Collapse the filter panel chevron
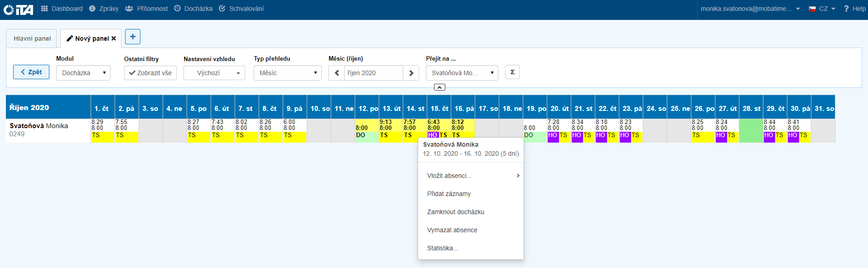The width and height of the screenshot is (868, 268). click(439, 87)
